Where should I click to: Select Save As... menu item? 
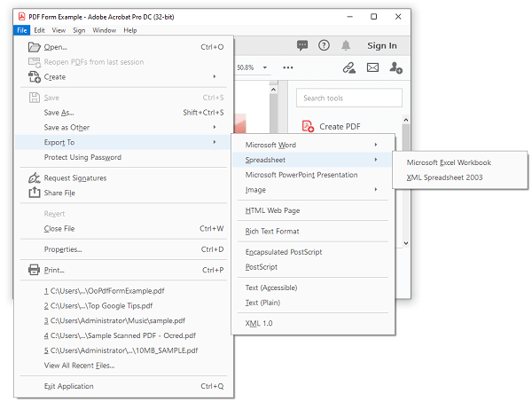tap(123, 113)
